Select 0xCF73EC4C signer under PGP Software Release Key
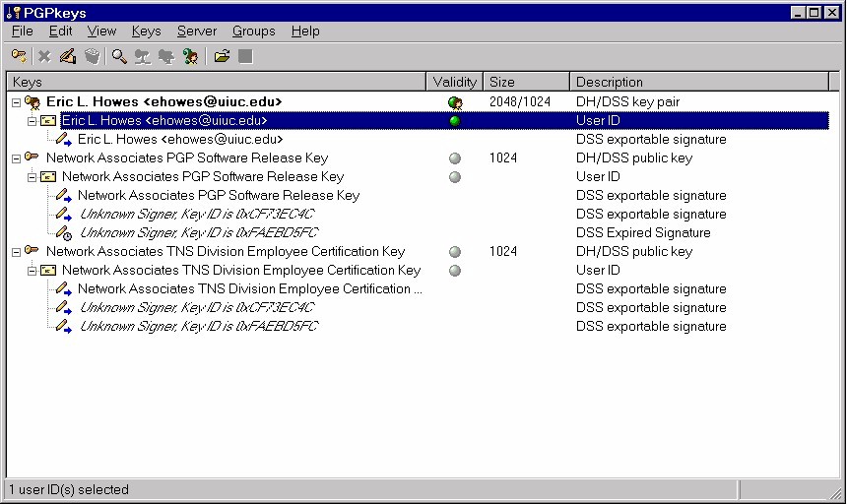Screen dimensions: 847x504 pos(197,215)
